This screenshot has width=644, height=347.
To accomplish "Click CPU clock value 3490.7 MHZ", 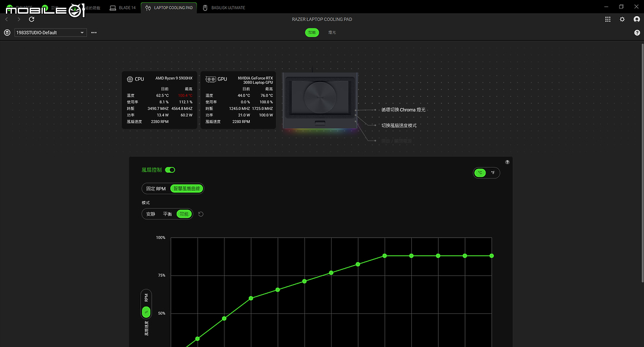I will point(158,109).
